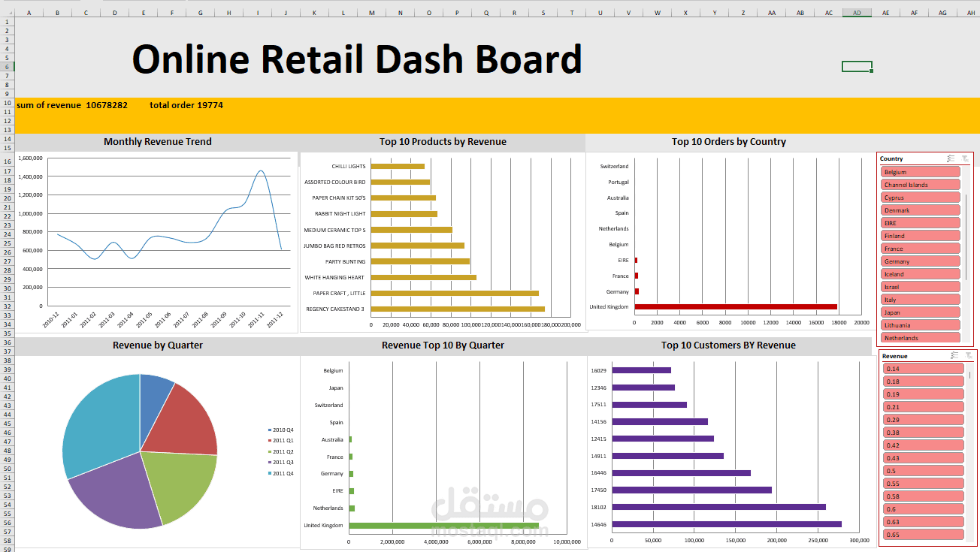This screenshot has width=980, height=552.
Task: Click the United Kingdom green revenue bar
Action: (444, 525)
